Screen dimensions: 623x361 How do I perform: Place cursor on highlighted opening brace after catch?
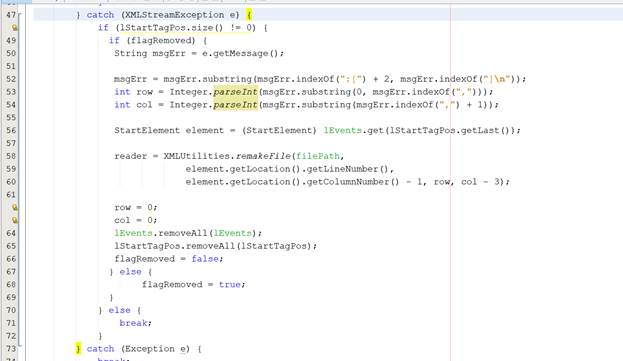click(x=249, y=15)
